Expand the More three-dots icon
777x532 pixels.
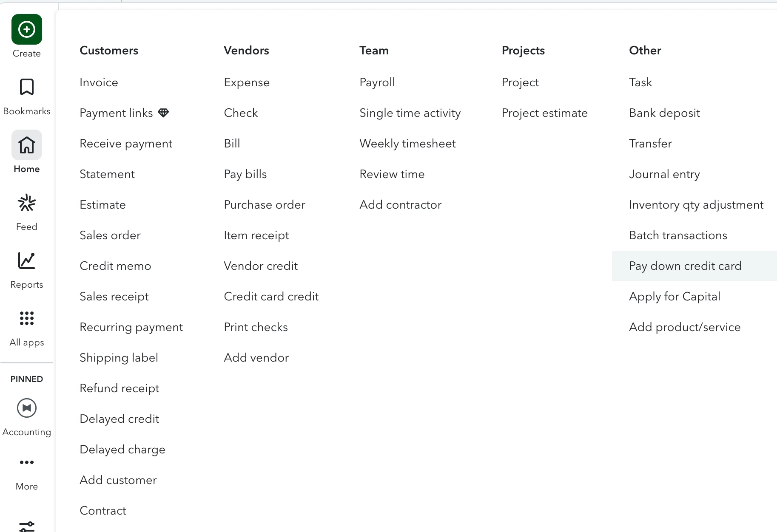click(x=27, y=462)
